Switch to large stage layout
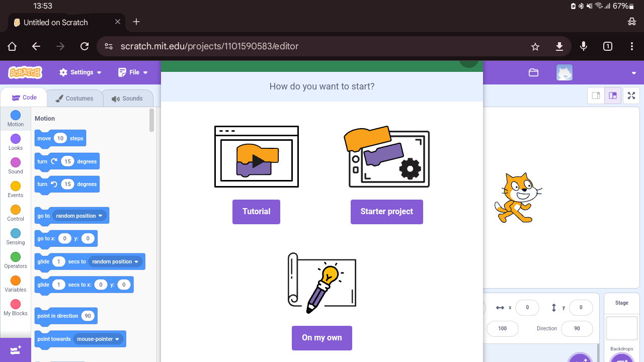The image size is (644, 362). coord(612,96)
